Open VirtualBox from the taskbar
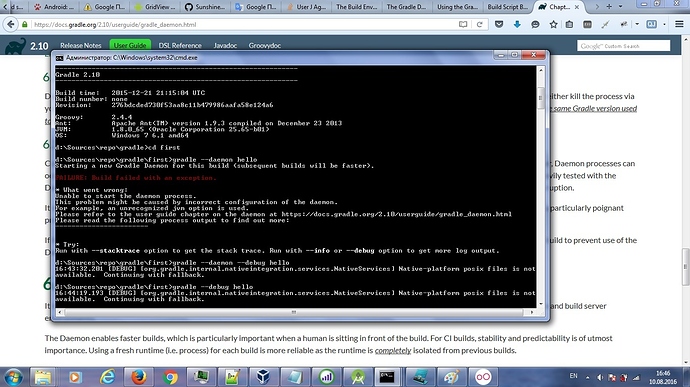 coord(263,377)
